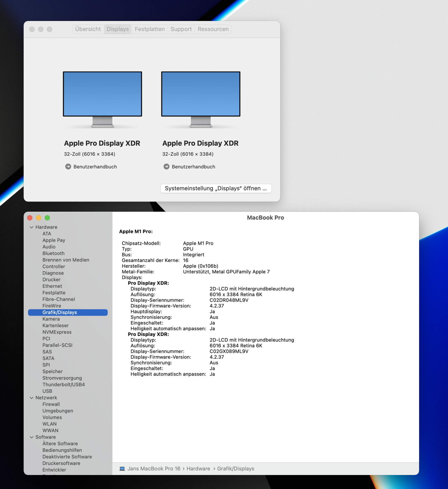The image size is (448, 489).
Task: Select NVMExpress in the sidebar
Action: pyautogui.click(x=57, y=332)
